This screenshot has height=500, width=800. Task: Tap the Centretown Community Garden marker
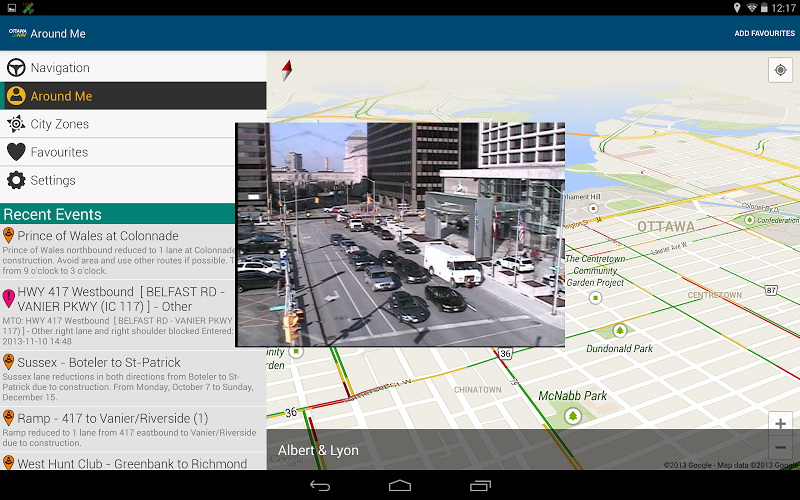[x=595, y=297]
